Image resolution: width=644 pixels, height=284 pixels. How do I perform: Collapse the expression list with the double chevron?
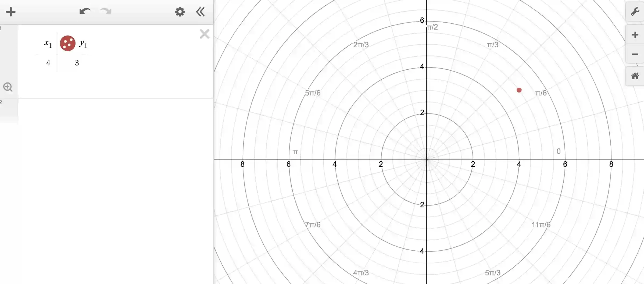pos(200,12)
